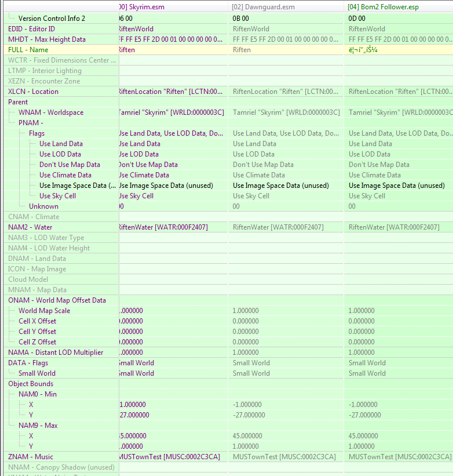The image size is (453, 476).
Task: Select the XEZN - Encounter Zone row label
Action: point(44,81)
